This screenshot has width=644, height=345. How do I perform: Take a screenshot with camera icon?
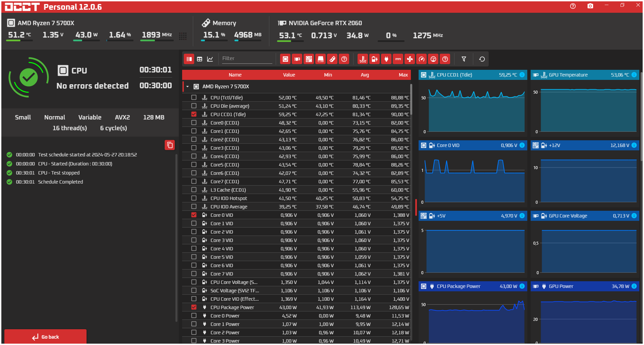coord(590,6)
